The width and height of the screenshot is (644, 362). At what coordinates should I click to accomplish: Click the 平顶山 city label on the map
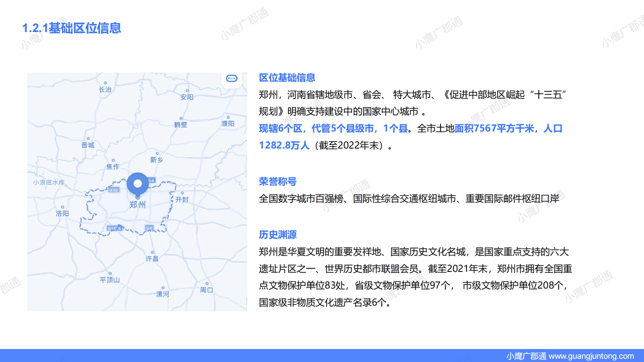(110, 280)
